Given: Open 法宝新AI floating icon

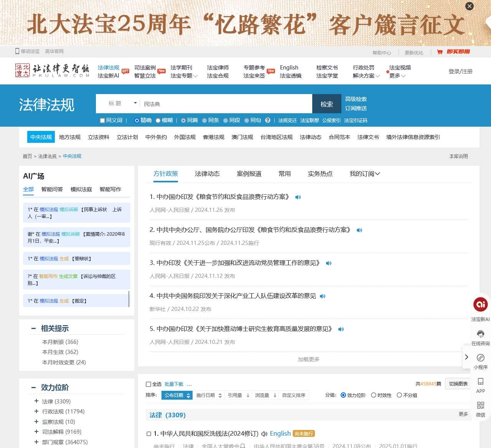Looking at the screenshot, I should coord(480,304).
